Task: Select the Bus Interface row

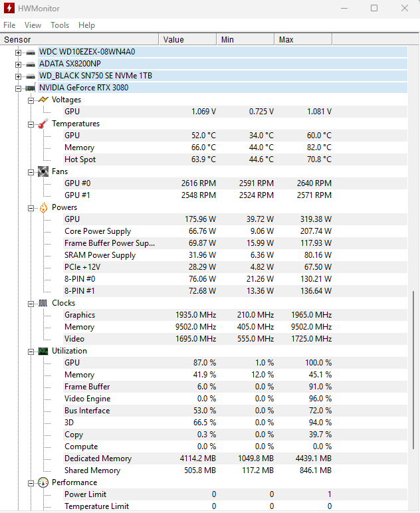Action: tap(235, 411)
